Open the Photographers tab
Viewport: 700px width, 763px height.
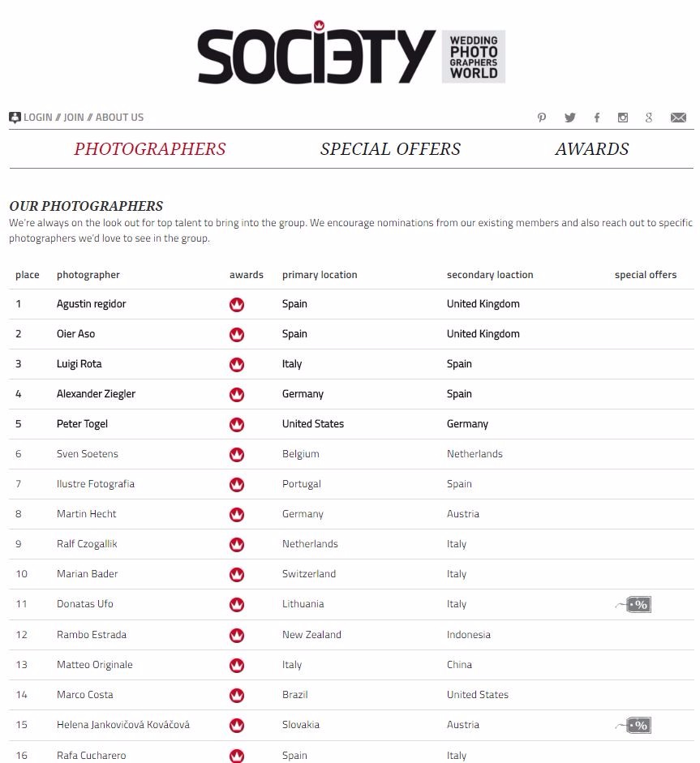[150, 149]
